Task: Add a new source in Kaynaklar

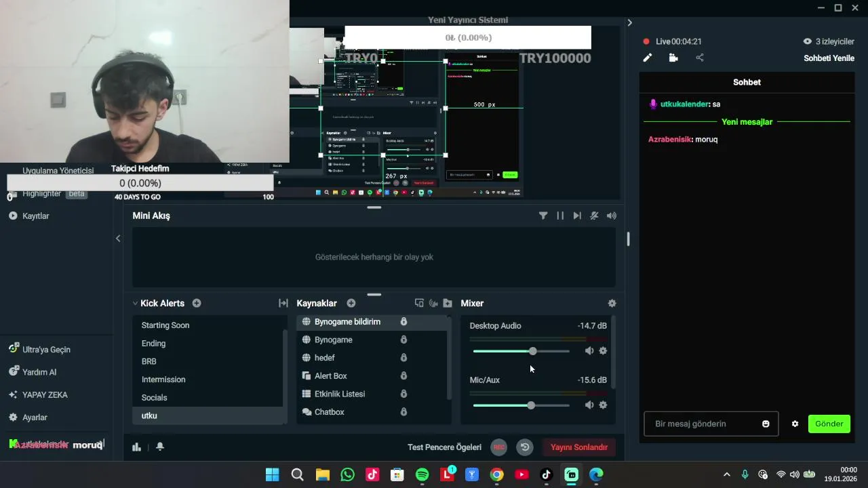Action: click(351, 303)
